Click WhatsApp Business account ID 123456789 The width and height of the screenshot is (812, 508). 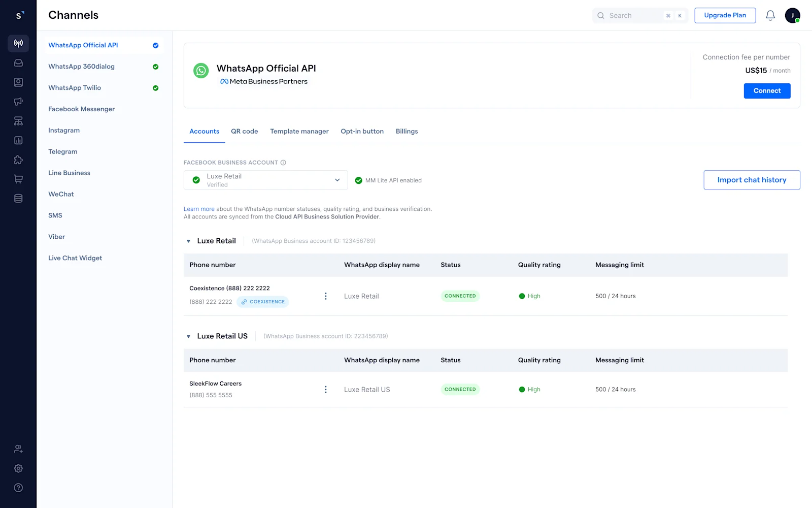314,241
